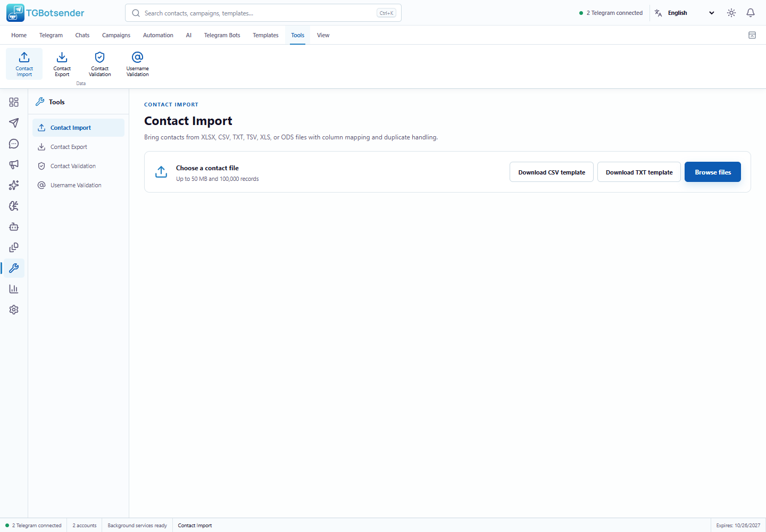Open the dashboard grid icon in sidebar
Image resolution: width=766 pixels, height=532 pixels.
[14, 102]
